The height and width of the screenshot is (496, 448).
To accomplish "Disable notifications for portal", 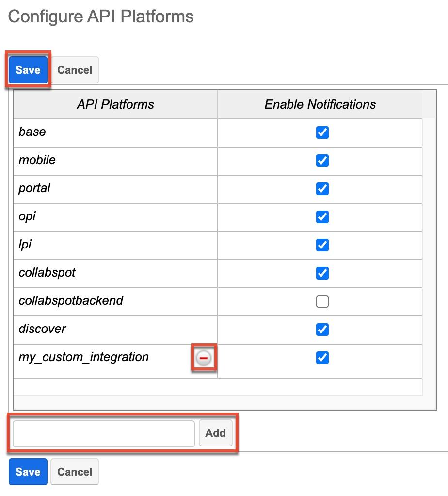I will pos(322,189).
